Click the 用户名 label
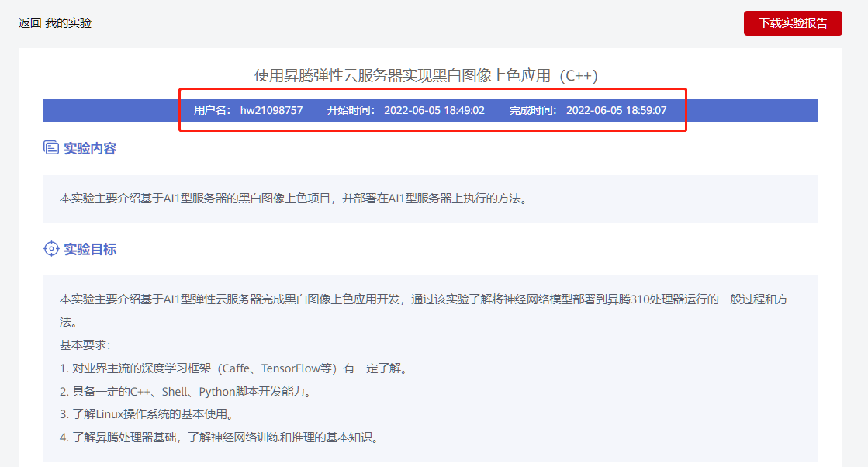This screenshot has height=467, width=868. click(x=212, y=110)
